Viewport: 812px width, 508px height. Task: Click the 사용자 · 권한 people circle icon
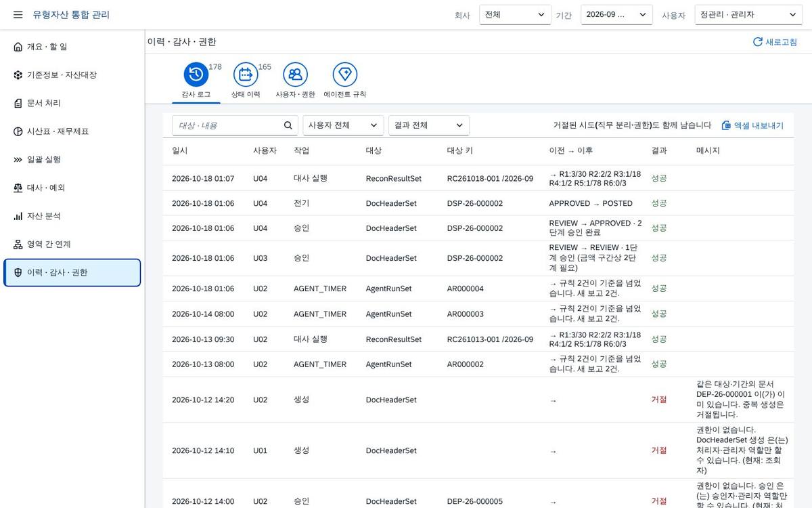[295, 75]
